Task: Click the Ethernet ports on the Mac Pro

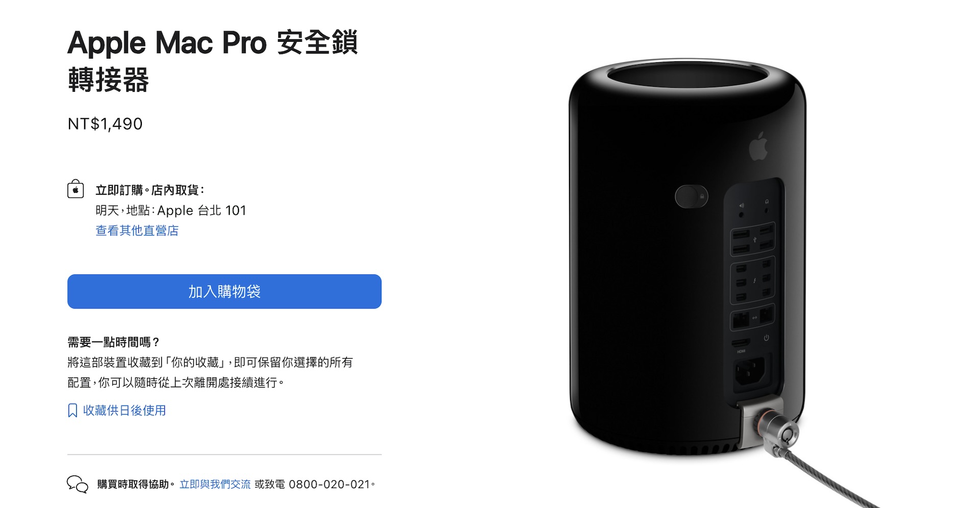Action: tap(753, 318)
